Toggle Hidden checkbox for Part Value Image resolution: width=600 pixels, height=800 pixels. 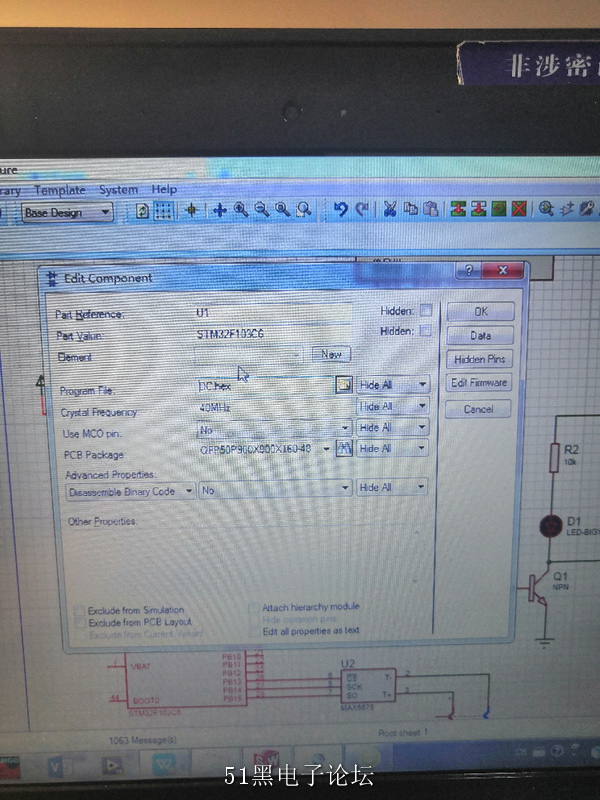[x=425, y=331]
